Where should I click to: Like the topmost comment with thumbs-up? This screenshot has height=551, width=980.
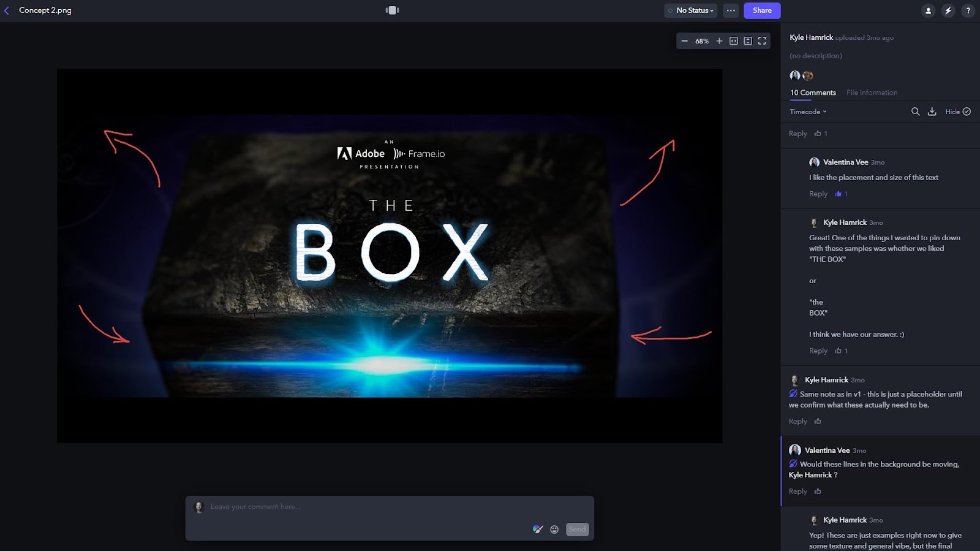coord(818,134)
